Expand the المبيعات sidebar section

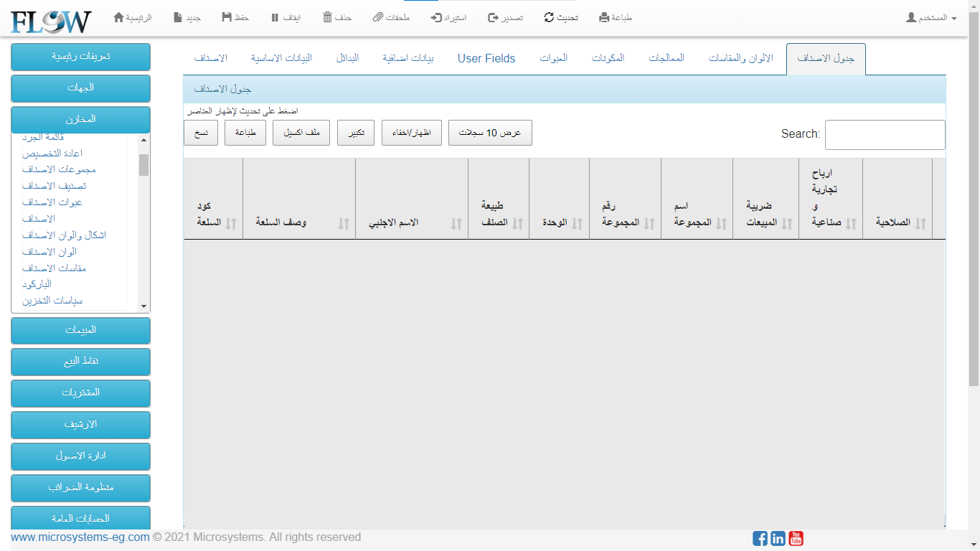[80, 330]
